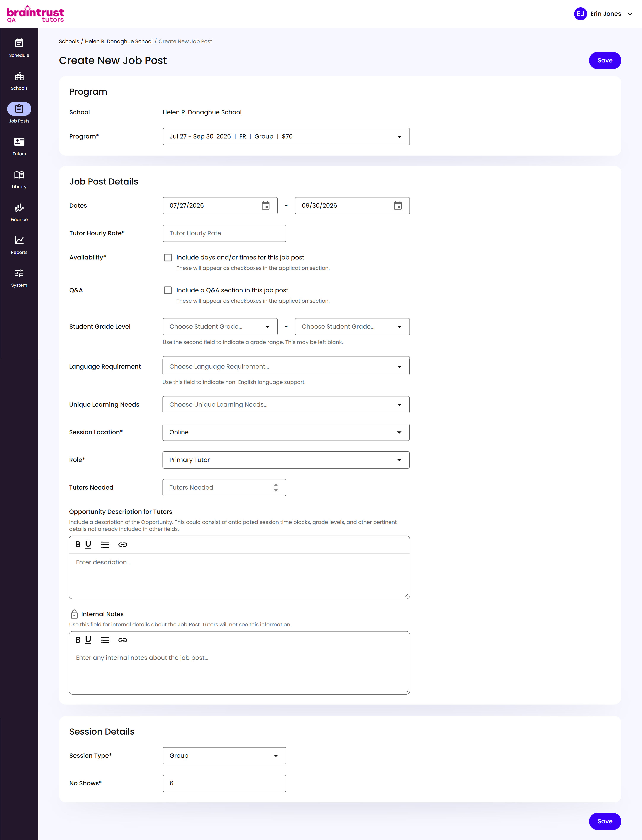Open the Role dropdown
The height and width of the screenshot is (840, 642).
click(x=286, y=460)
